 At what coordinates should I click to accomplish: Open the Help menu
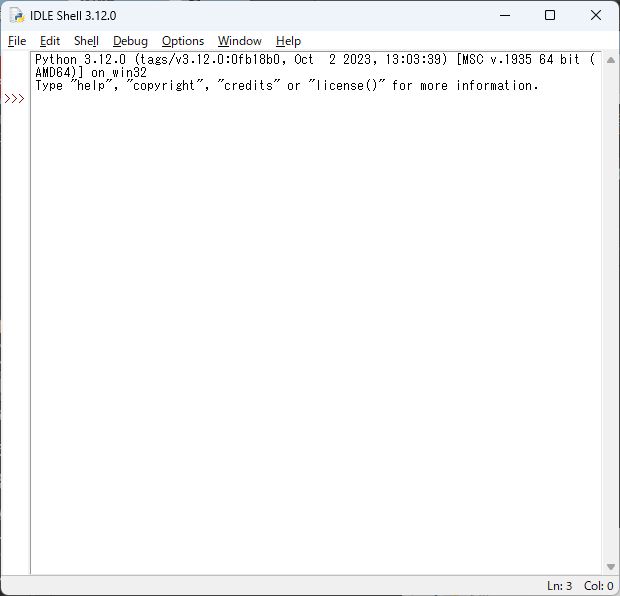(x=288, y=41)
